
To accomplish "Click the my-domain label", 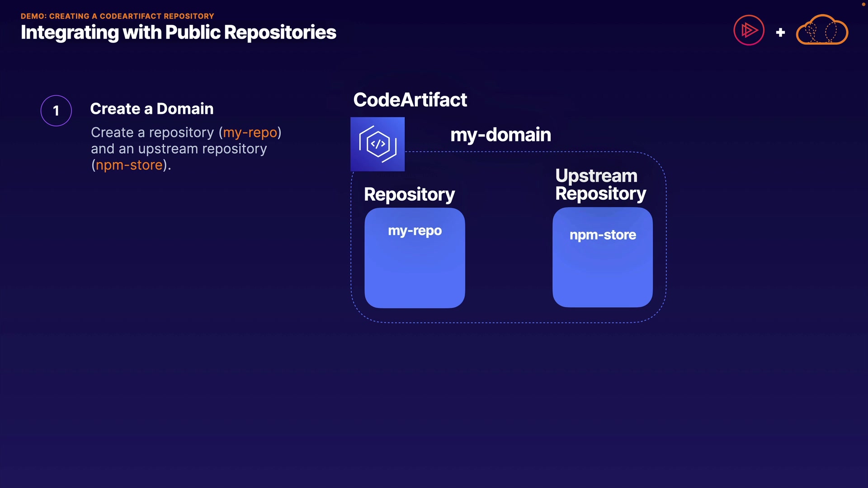I will [x=500, y=135].
